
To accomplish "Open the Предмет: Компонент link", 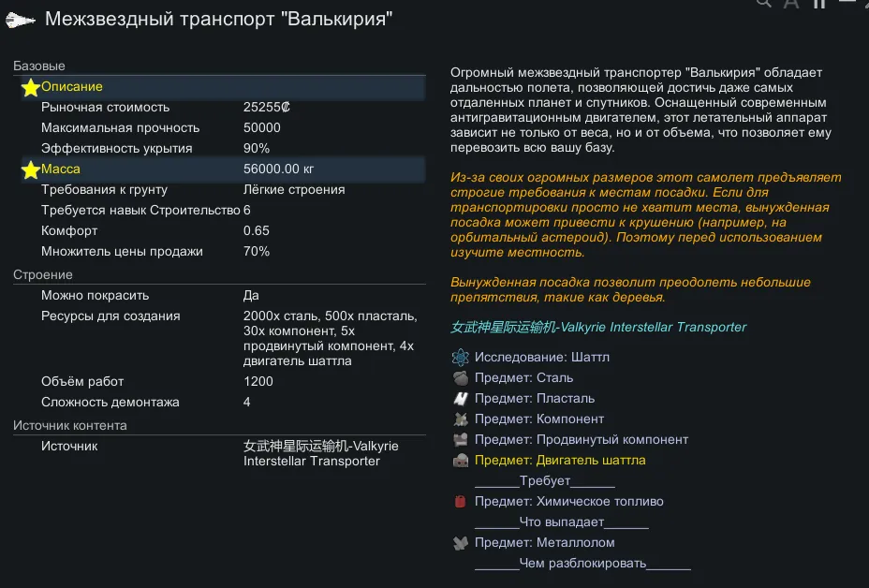I will [539, 419].
